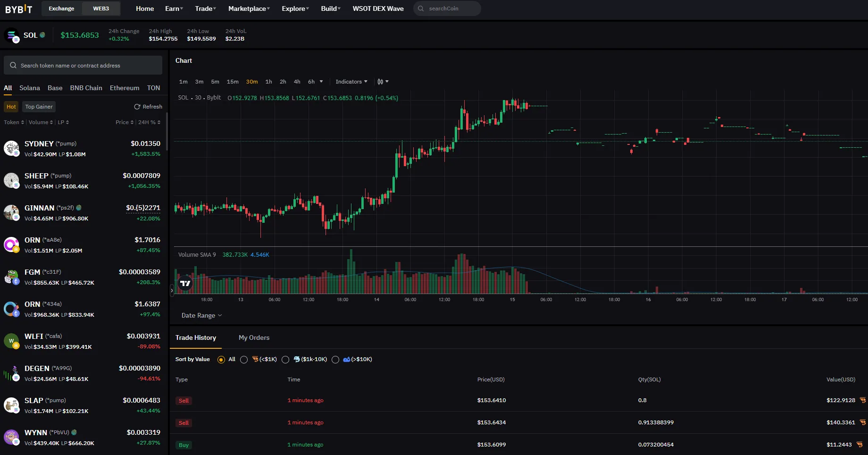The height and width of the screenshot is (455, 868).
Task: Refresh the token list
Action: (148, 106)
